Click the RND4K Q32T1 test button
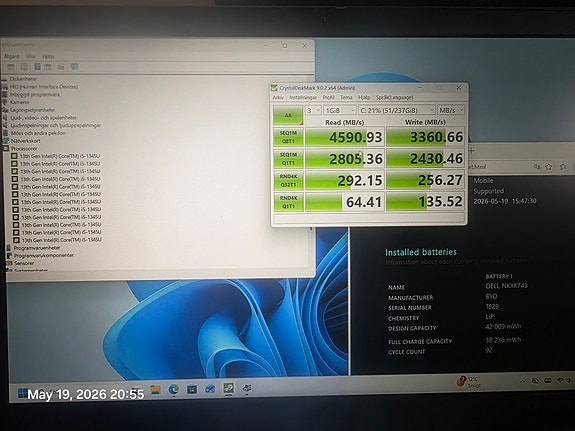The width and height of the screenshot is (575, 431). pyautogui.click(x=288, y=180)
